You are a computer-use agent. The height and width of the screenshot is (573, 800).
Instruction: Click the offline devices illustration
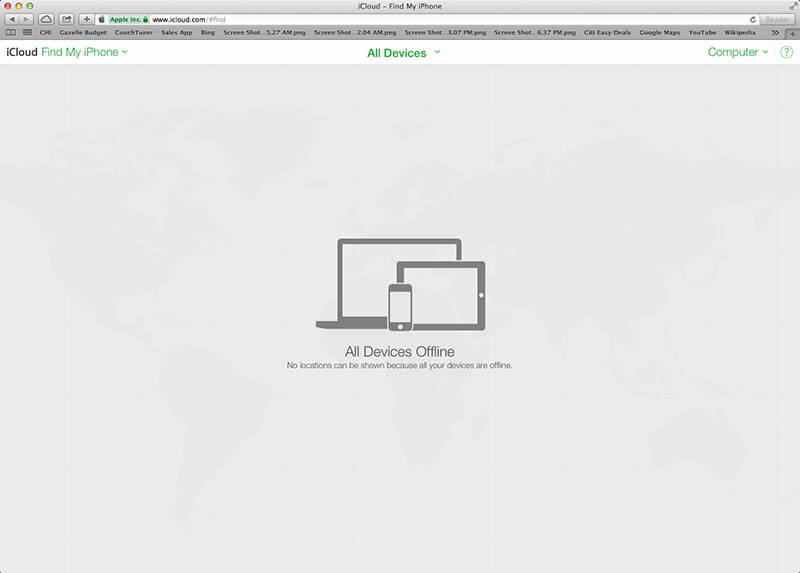pos(401,285)
